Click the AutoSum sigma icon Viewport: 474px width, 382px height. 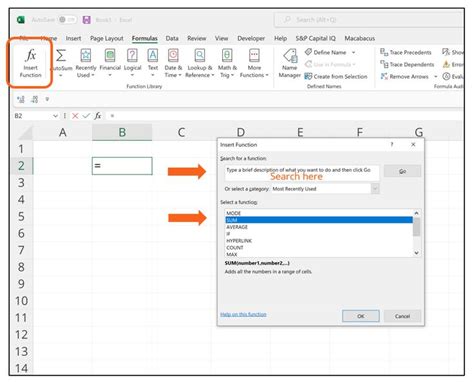pyautogui.click(x=61, y=56)
